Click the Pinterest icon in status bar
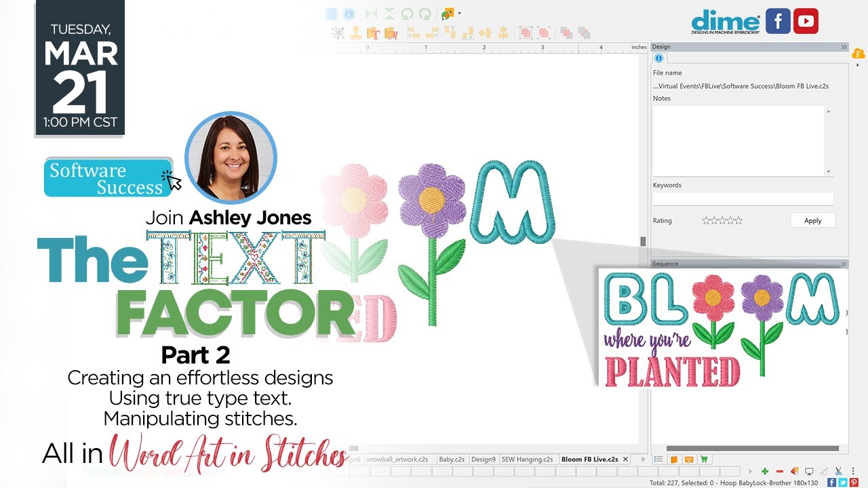This screenshot has width=868, height=488. tap(854, 483)
